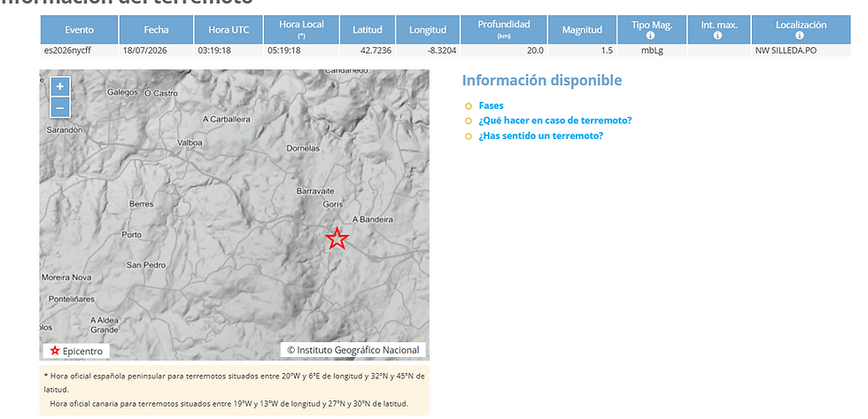This screenshot has width=868, height=419.
Task: Click the Información disponible heading
Action: [x=542, y=81]
